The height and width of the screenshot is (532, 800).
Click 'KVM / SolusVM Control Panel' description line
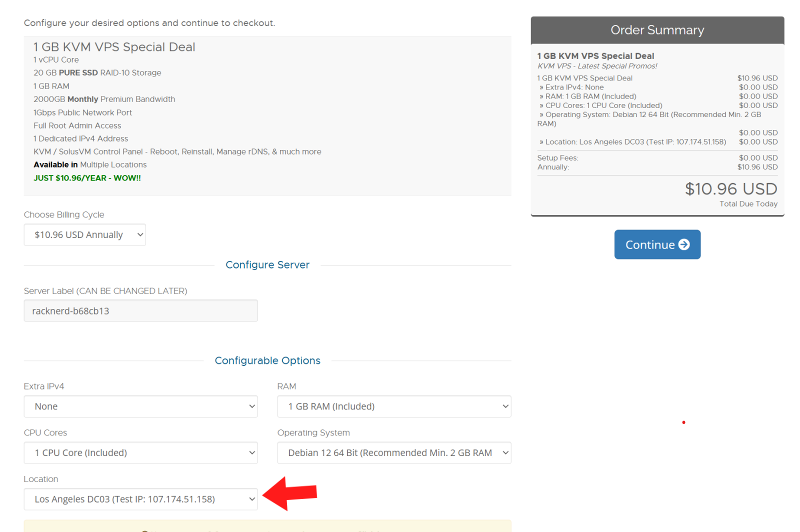coord(177,151)
